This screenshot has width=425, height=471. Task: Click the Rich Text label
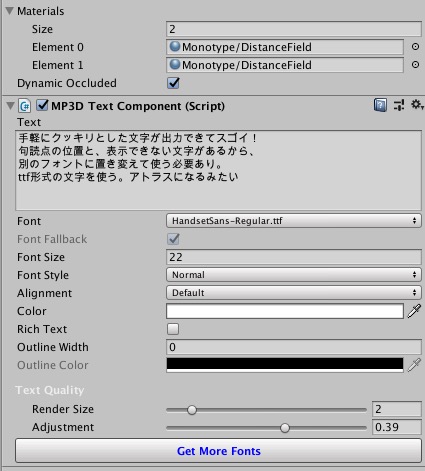pos(42,329)
